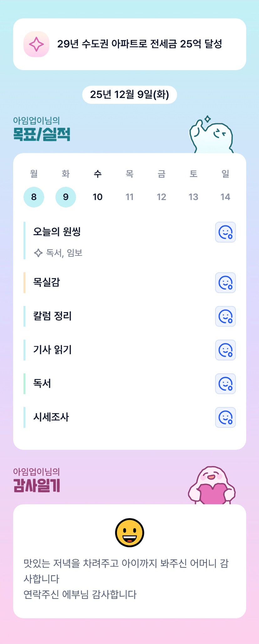
Task: Open the 오늘의 원씽 task item
Action: coord(57,232)
